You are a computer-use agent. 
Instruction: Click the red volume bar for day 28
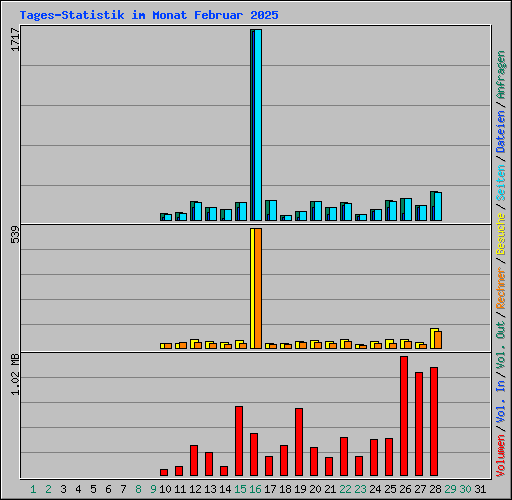pos(434,422)
